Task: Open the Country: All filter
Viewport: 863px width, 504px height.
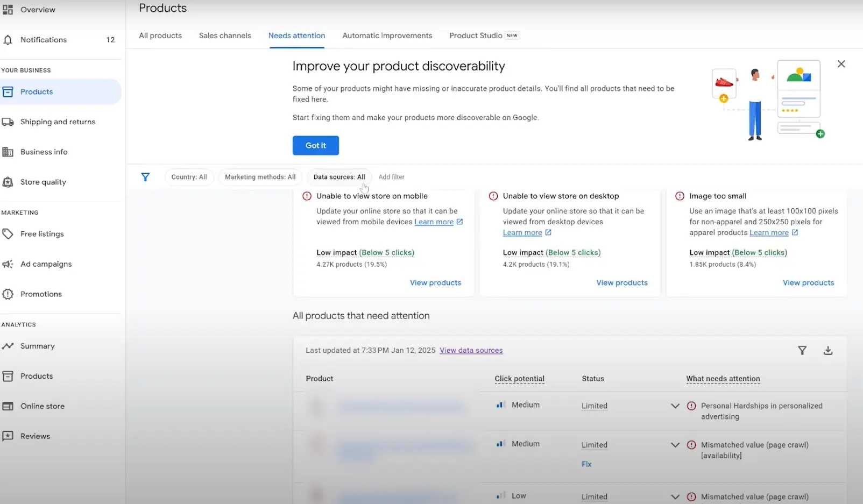Action: (189, 177)
